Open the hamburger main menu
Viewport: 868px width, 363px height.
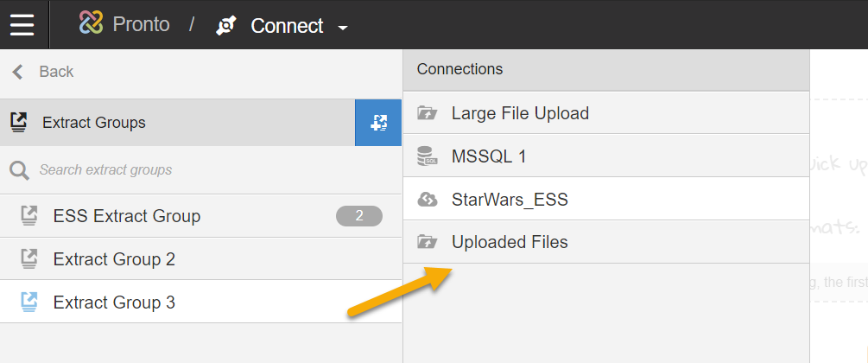point(22,24)
